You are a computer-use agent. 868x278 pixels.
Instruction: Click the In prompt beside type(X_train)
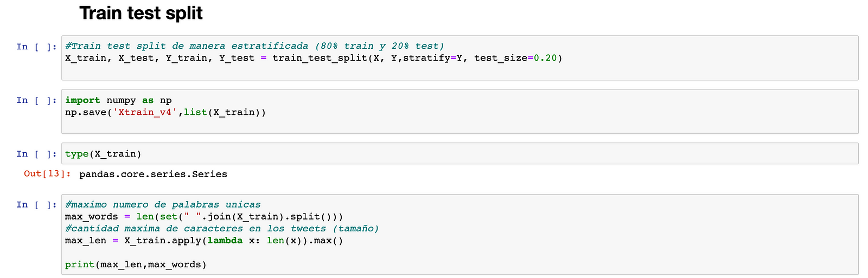pos(37,154)
